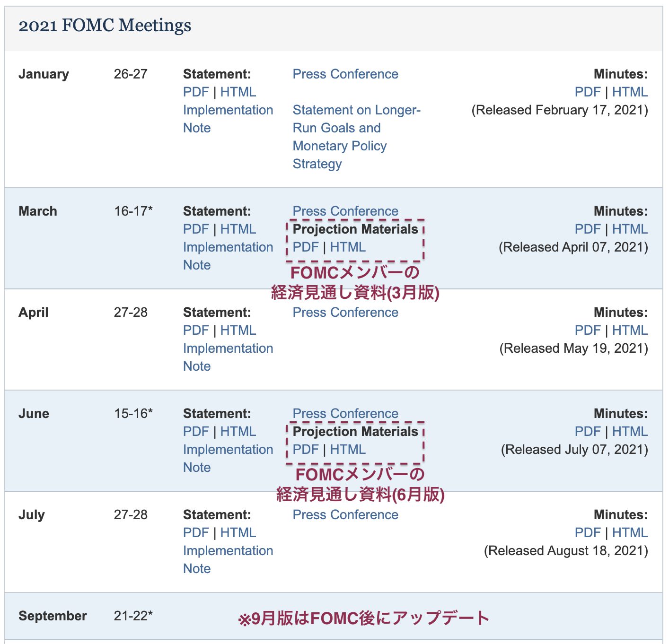Open July Implementation Note link
The height and width of the screenshot is (644, 669).
[x=228, y=560]
